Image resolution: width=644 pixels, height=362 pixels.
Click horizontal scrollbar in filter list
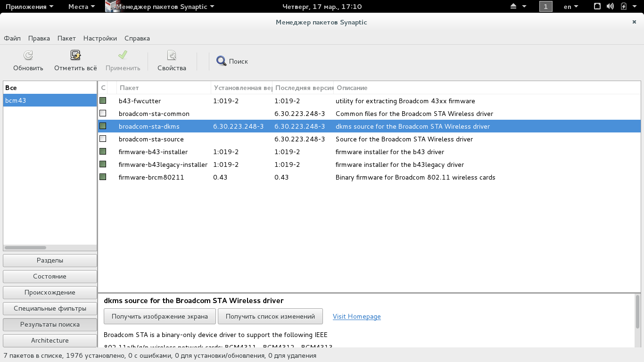tap(25, 247)
